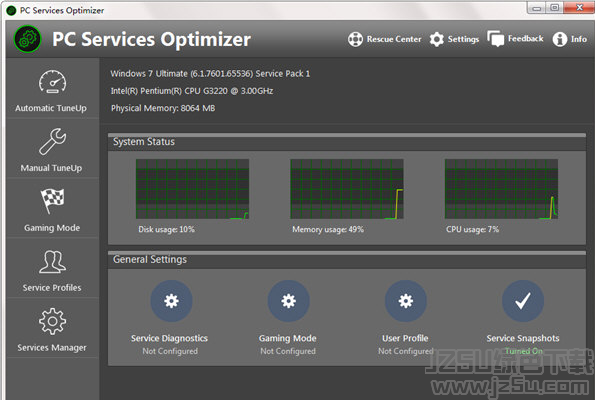Select Service Profiles label in sidebar
Screen dimensions: 595x400
click(x=52, y=288)
